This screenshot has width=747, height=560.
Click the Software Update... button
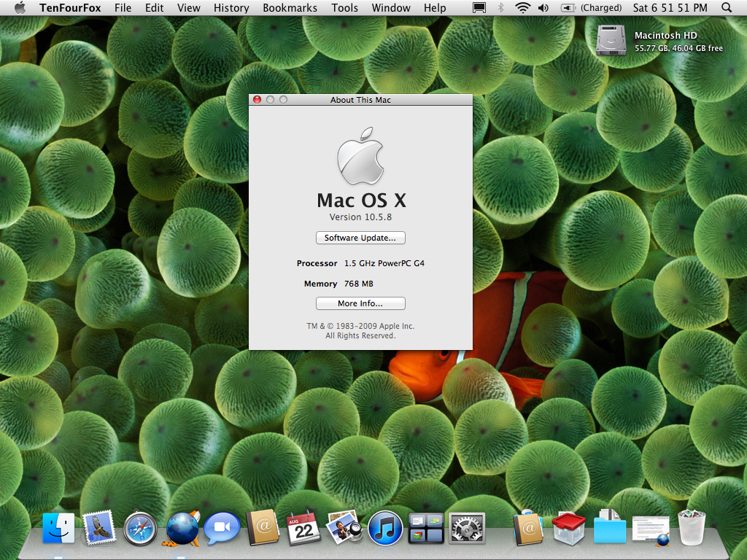click(x=360, y=238)
